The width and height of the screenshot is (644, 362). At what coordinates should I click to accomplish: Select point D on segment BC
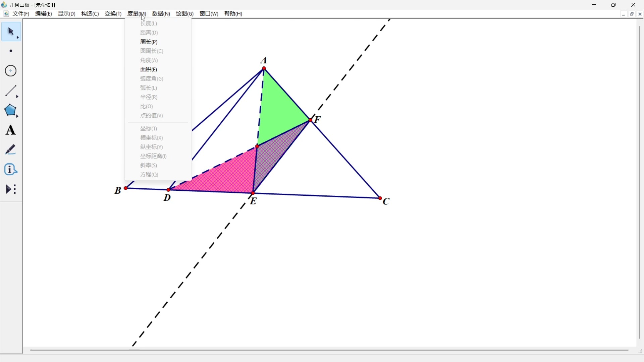click(x=168, y=190)
